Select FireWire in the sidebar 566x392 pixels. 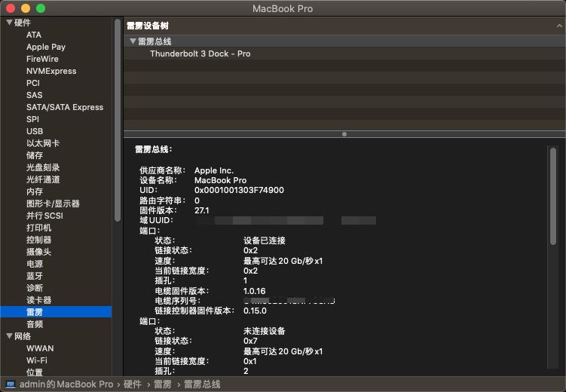(x=42, y=60)
